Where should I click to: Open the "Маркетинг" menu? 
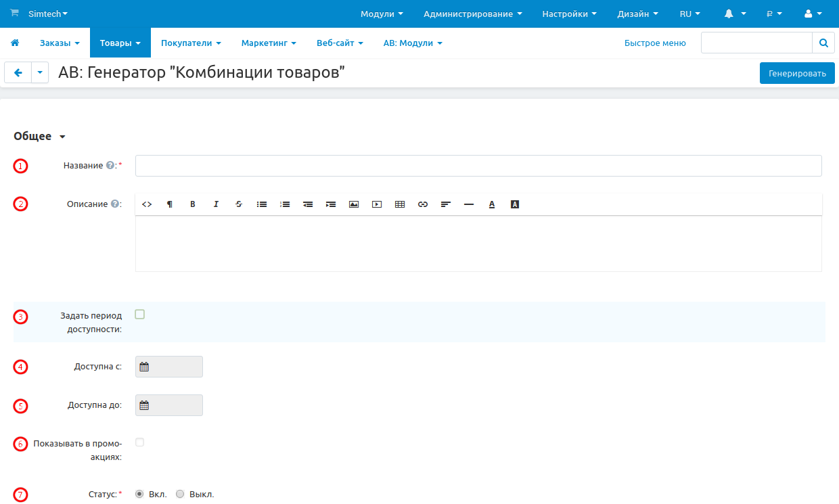(269, 43)
